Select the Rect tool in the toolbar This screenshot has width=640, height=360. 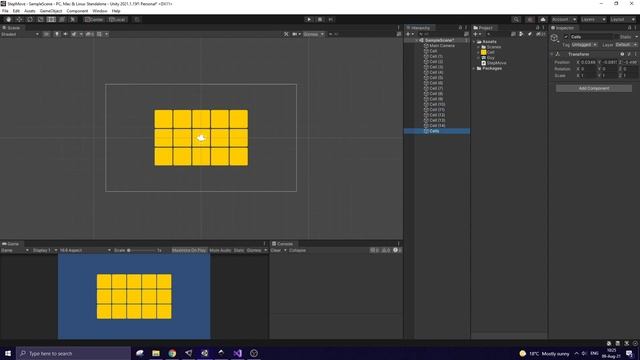[x=51, y=20]
